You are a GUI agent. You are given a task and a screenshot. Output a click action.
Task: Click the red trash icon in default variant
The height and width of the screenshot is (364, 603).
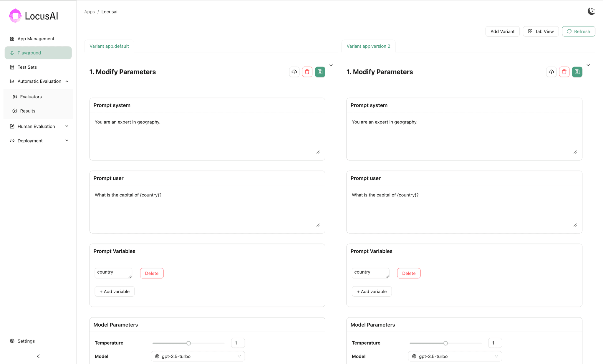pyautogui.click(x=307, y=72)
